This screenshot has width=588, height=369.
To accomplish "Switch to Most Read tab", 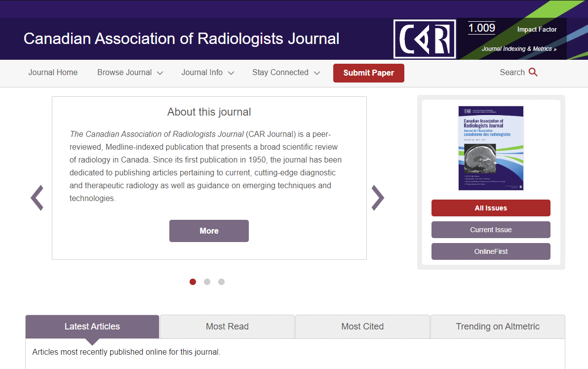I will tap(227, 327).
